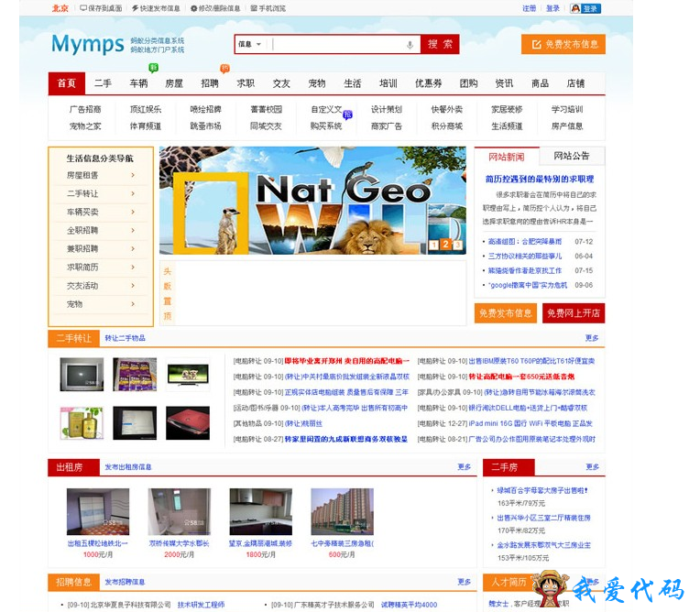Open 出租五棵松地铁北 rental photo
This screenshot has width=700, height=612.
[x=98, y=511]
